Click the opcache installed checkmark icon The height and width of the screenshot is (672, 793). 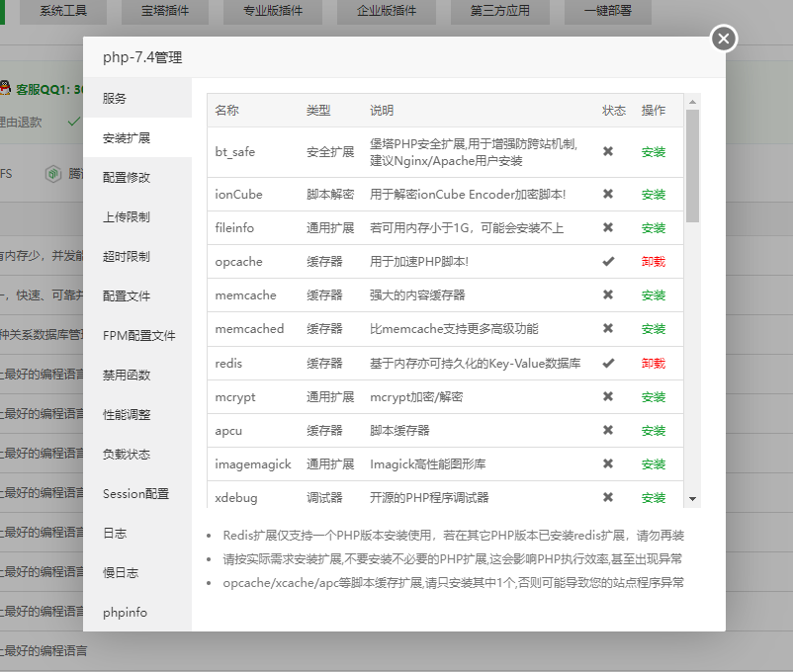[608, 262]
